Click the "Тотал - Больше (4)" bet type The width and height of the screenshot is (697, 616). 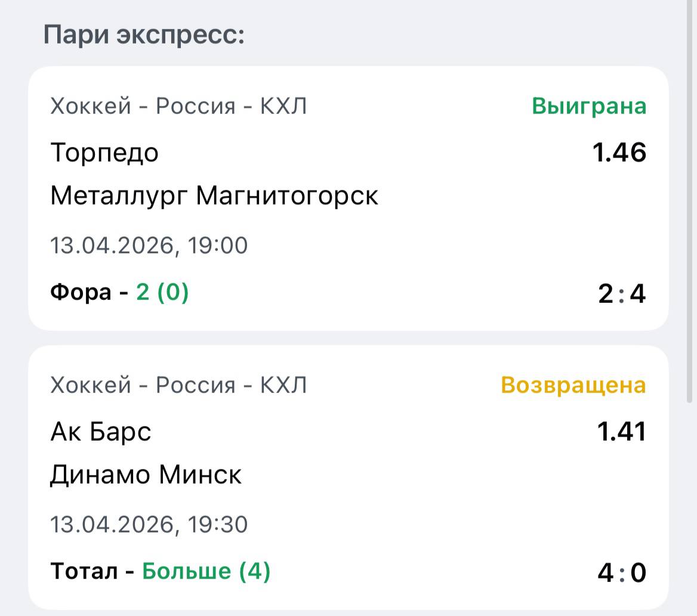coord(161,571)
